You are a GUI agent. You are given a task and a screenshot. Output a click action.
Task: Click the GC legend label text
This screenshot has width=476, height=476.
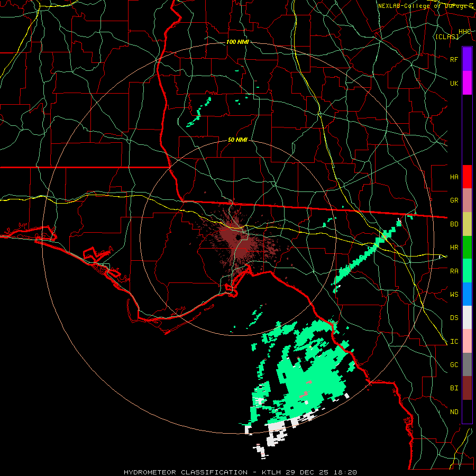pyautogui.click(x=454, y=364)
